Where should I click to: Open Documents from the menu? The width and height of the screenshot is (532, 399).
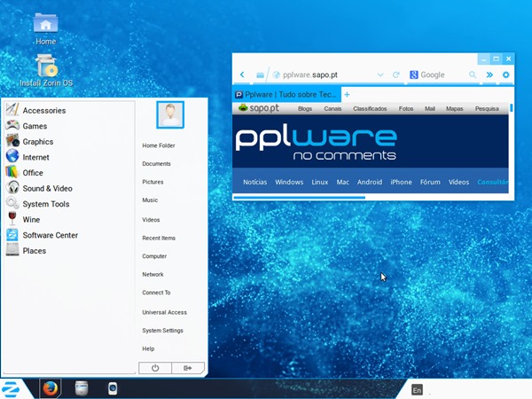[x=156, y=163]
